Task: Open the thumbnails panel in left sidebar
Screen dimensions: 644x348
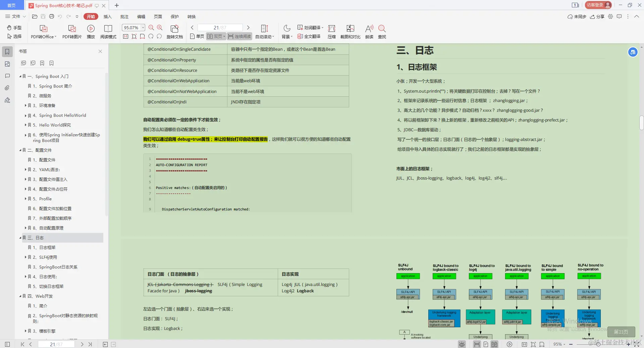Action: pos(7,64)
